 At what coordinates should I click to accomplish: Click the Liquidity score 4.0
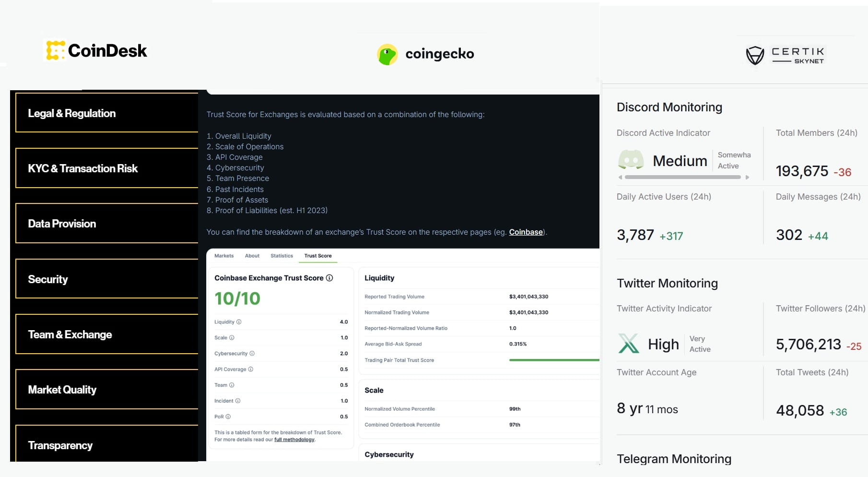click(344, 322)
